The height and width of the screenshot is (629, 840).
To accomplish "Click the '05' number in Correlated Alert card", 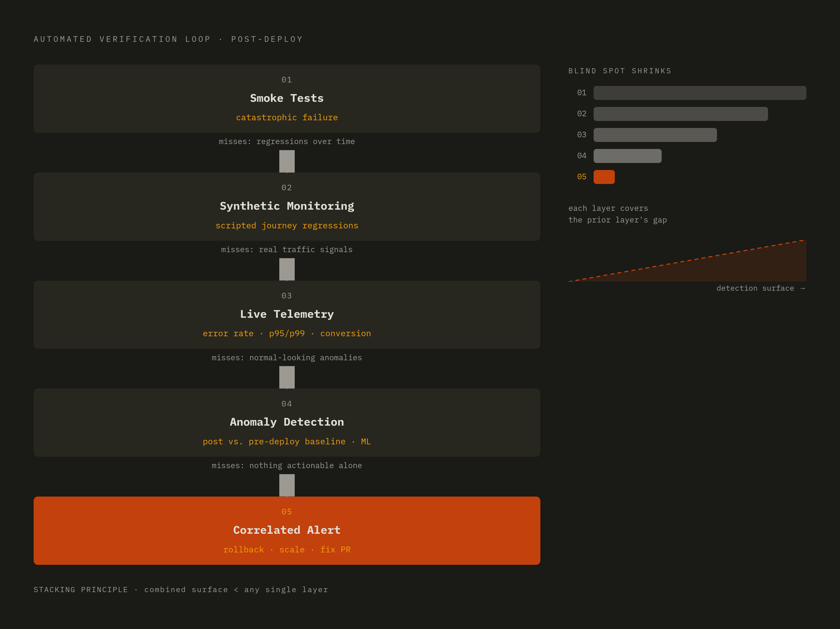I will (287, 512).
